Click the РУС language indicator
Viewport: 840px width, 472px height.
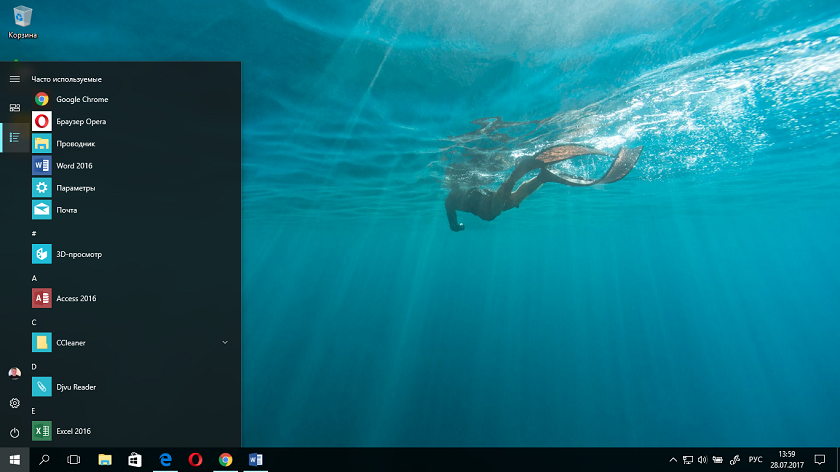(755, 460)
